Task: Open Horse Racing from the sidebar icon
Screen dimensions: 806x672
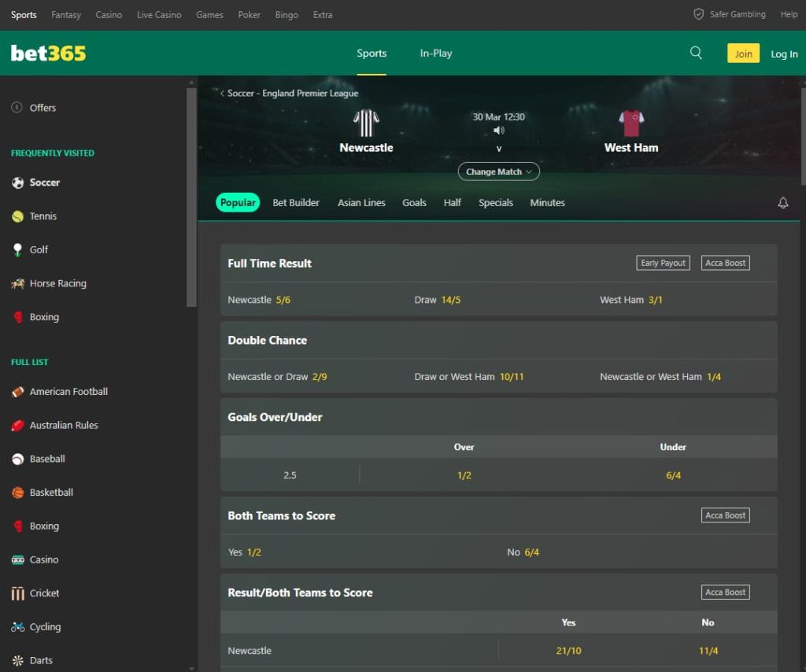Action: 18,283
